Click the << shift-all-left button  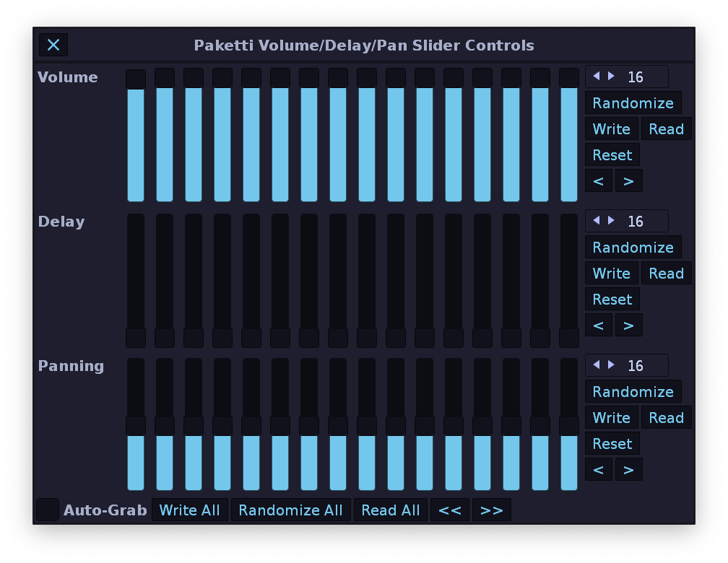[x=449, y=510]
